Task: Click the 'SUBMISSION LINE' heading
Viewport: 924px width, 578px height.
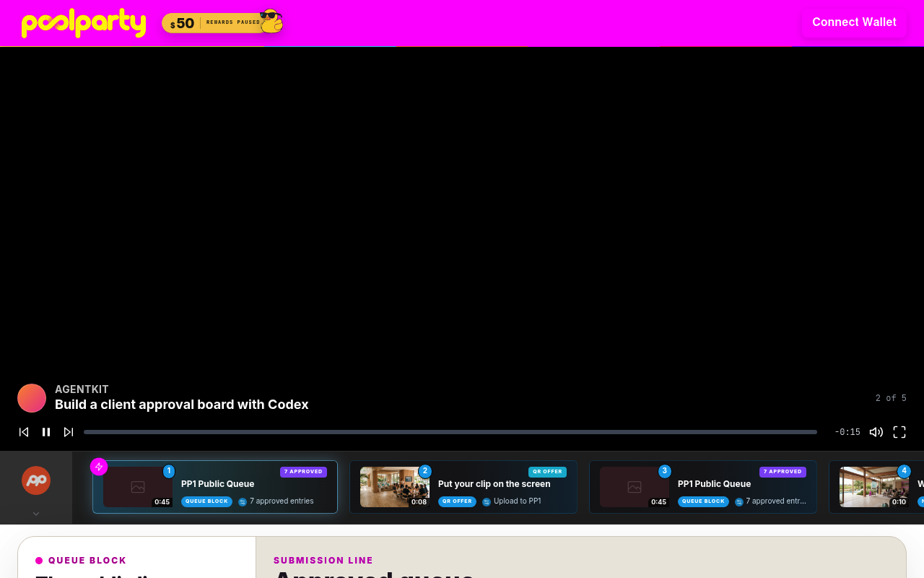Action: pos(323,561)
